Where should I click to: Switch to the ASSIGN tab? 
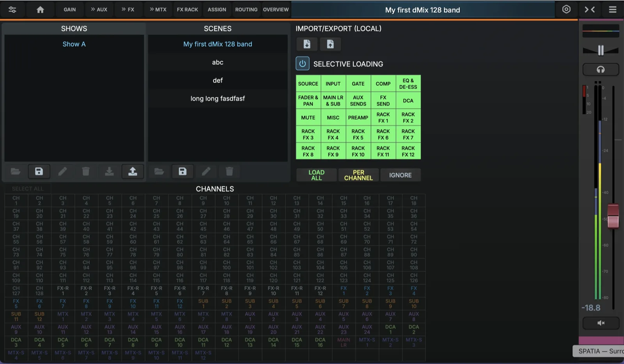(217, 9)
